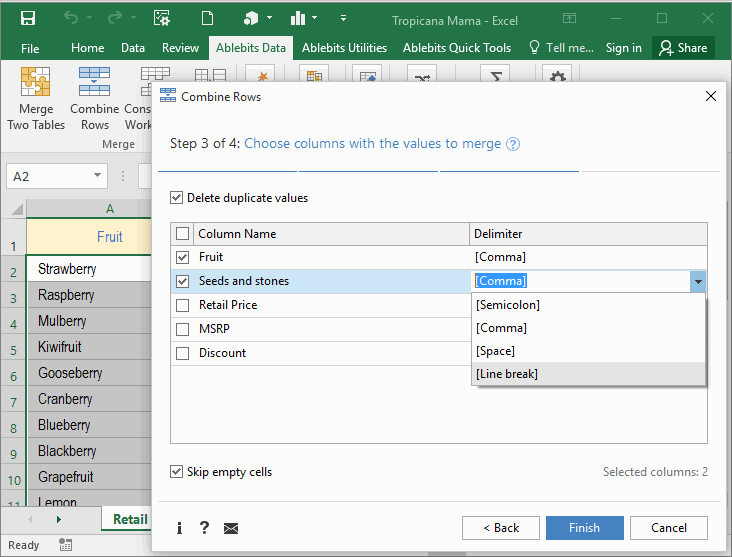Switch to Ablebits Quick Tools tab
This screenshot has height=557, width=732.
457,48
